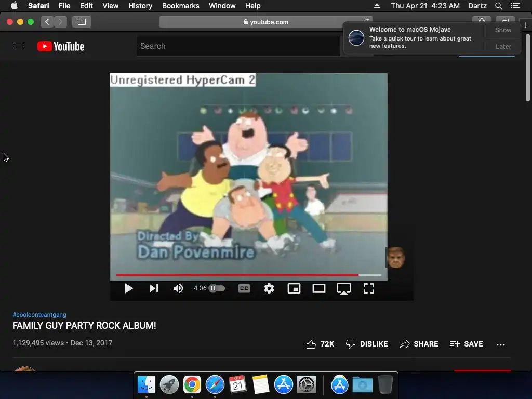Viewport: 532px width, 399px height.
Task: Open the Apple menu
Action: pyautogui.click(x=14, y=6)
